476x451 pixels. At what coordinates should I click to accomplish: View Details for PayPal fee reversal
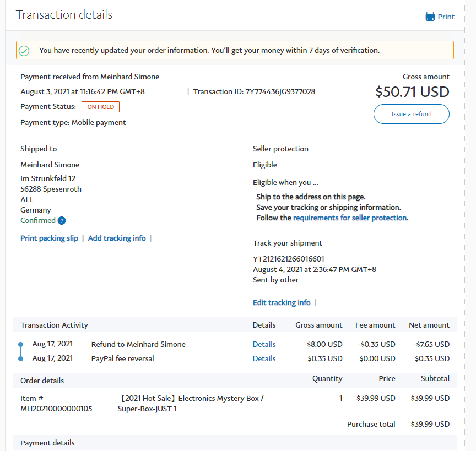pyautogui.click(x=264, y=359)
